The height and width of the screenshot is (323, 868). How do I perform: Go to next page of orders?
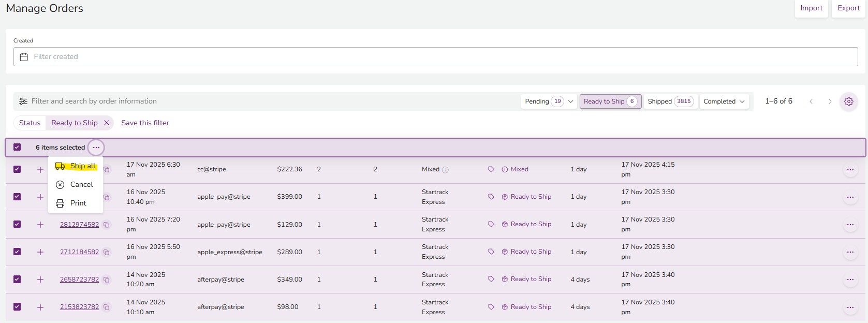pos(830,101)
